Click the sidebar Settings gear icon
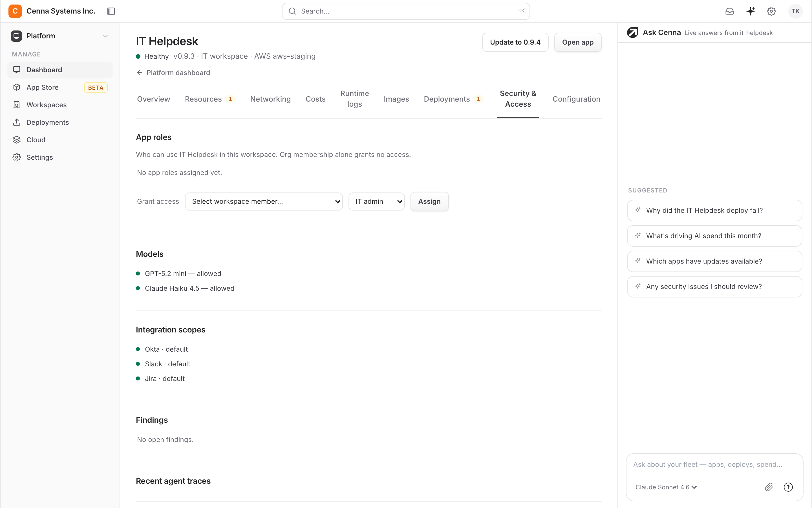812x508 pixels. pyautogui.click(x=16, y=157)
